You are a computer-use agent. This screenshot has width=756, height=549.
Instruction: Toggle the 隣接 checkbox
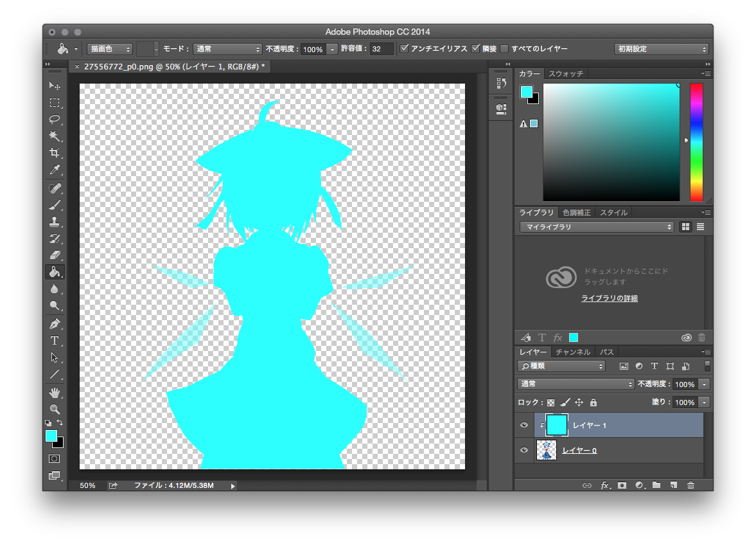pos(476,48)
